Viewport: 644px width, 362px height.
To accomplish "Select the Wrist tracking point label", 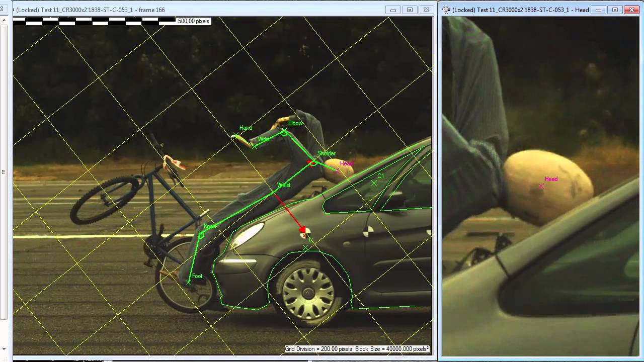I will point(264,139).
